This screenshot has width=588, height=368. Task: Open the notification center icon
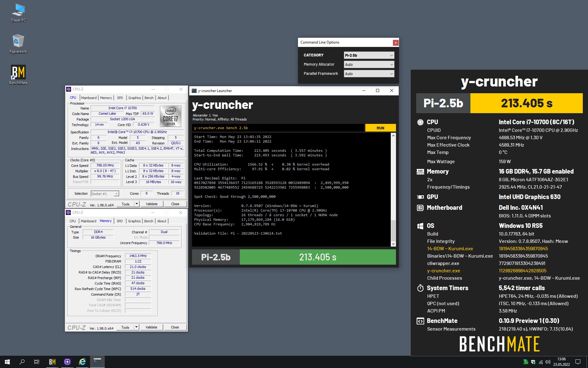[x=578, y=362]
